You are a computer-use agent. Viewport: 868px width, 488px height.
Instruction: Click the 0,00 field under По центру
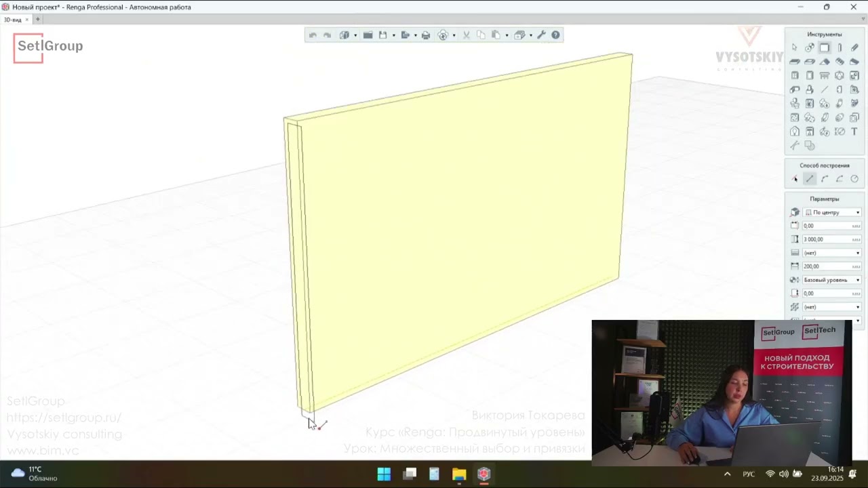832,226
